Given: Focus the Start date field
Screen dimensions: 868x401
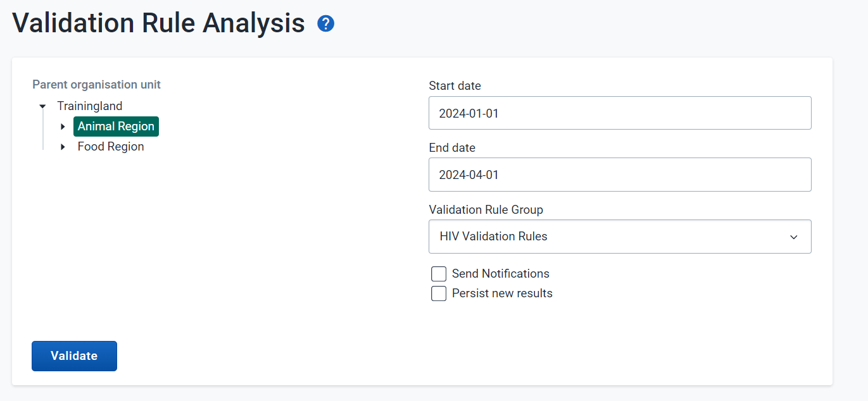Looking at the screenshot, I should [620, 113].
